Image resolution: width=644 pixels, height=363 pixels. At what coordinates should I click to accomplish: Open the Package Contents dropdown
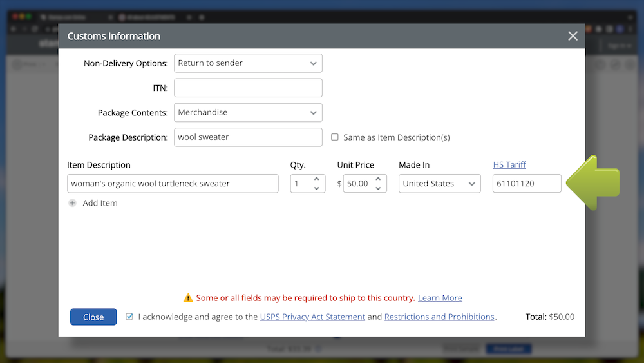pyautogui.click(x=248, y=113)
